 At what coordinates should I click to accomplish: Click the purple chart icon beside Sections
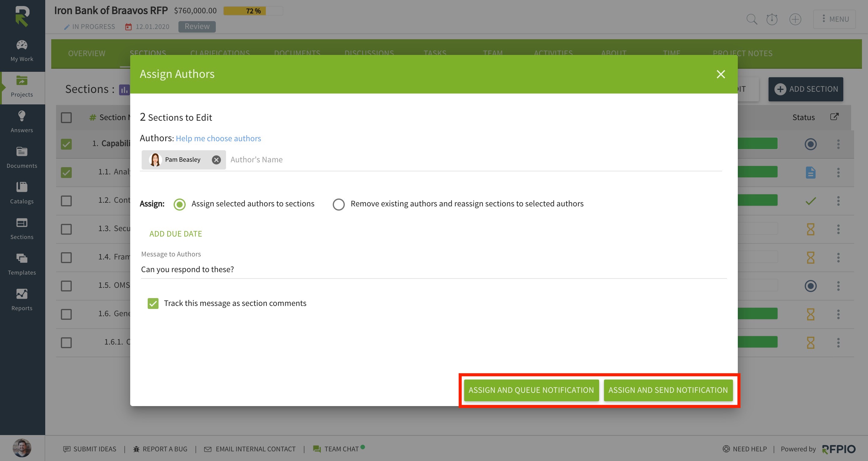[x=124, y=90]
